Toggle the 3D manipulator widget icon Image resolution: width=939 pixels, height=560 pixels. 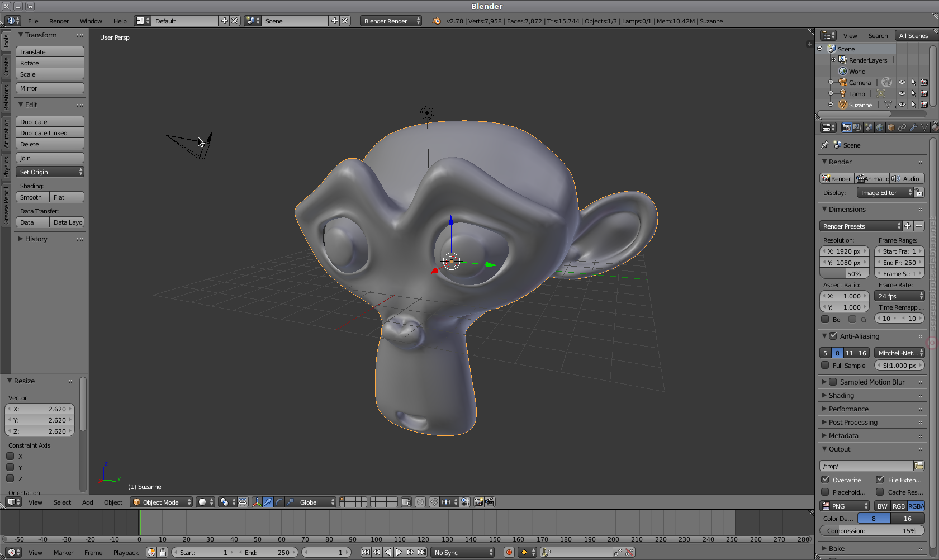click(257, 502)
